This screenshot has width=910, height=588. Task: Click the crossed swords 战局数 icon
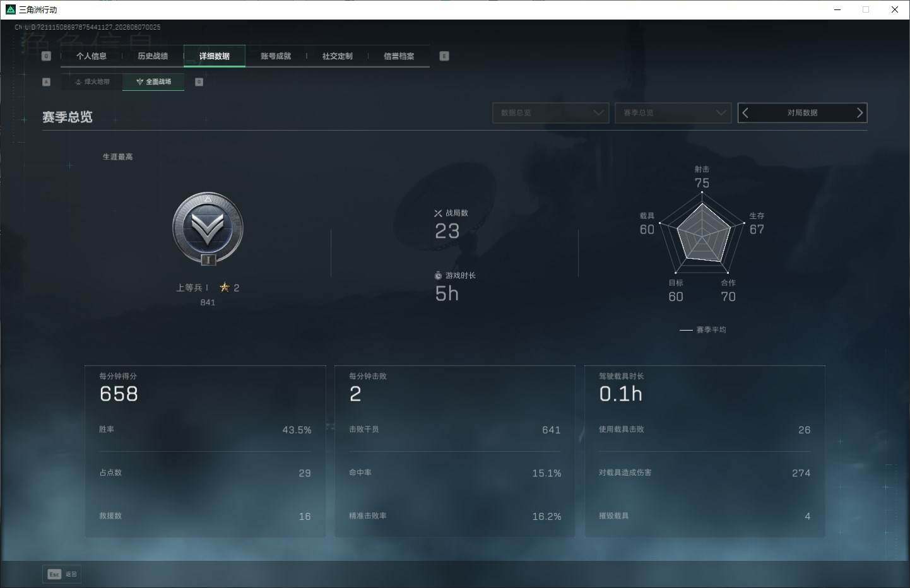pos(438,213)
